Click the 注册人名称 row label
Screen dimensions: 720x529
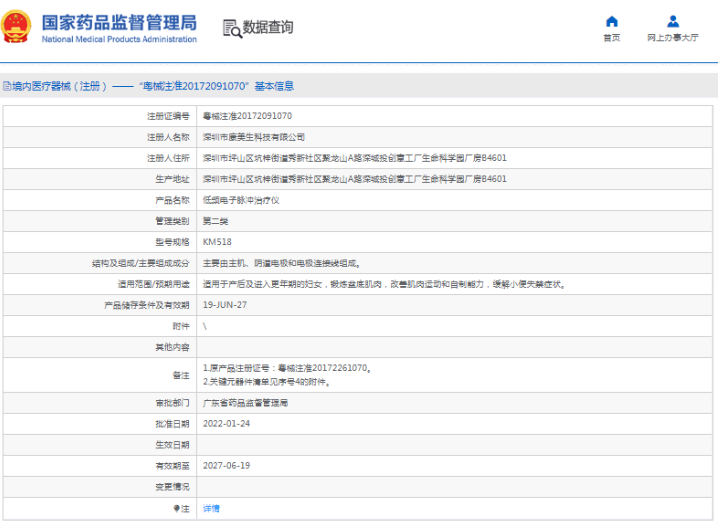[168, 137]
